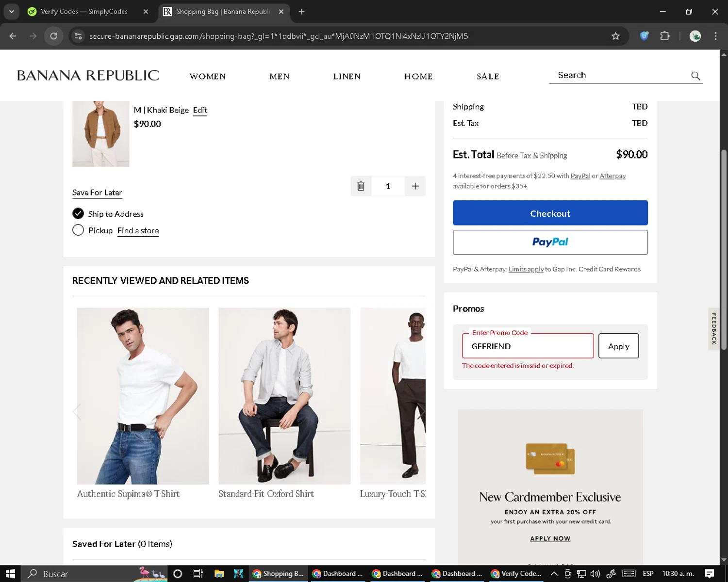
Task: Go to next carousel items
Action: coord(421,412)
